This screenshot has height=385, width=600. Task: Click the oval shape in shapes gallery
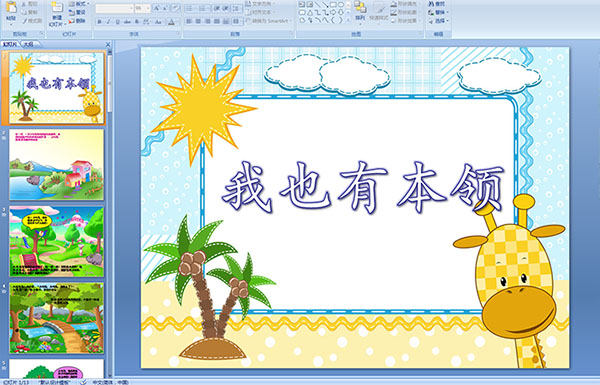click(341, 5)
